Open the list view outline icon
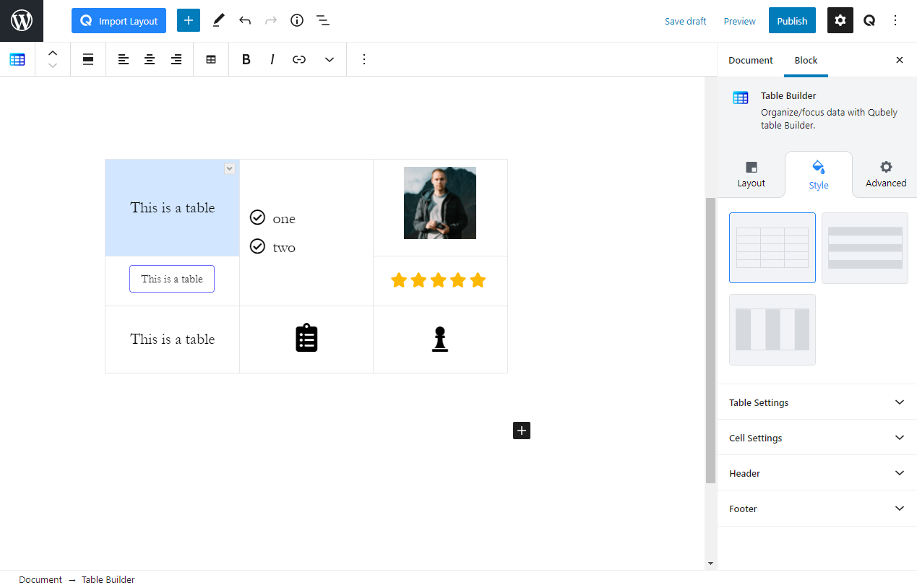Viewport: 917px width, 588px height. tap(323, 21)
